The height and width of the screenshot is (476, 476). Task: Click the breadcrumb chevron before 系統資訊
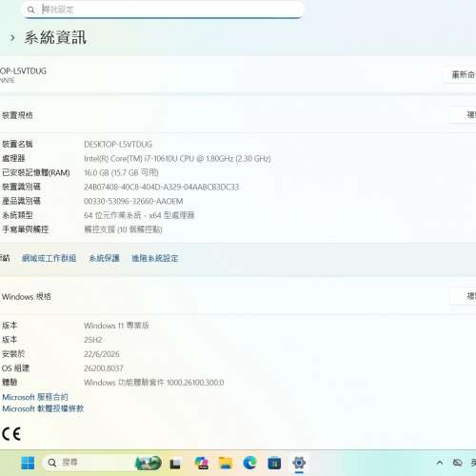point(12,38)
